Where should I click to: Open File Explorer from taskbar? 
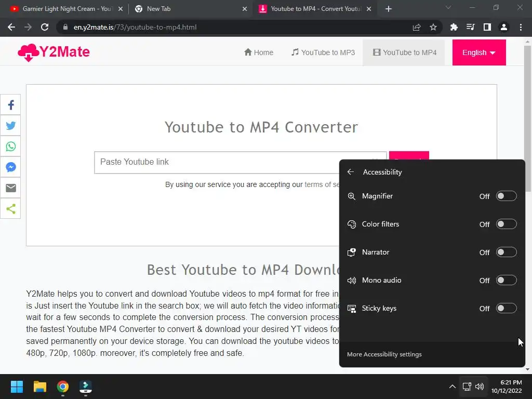pyautogui.click(x=39, y=387)
